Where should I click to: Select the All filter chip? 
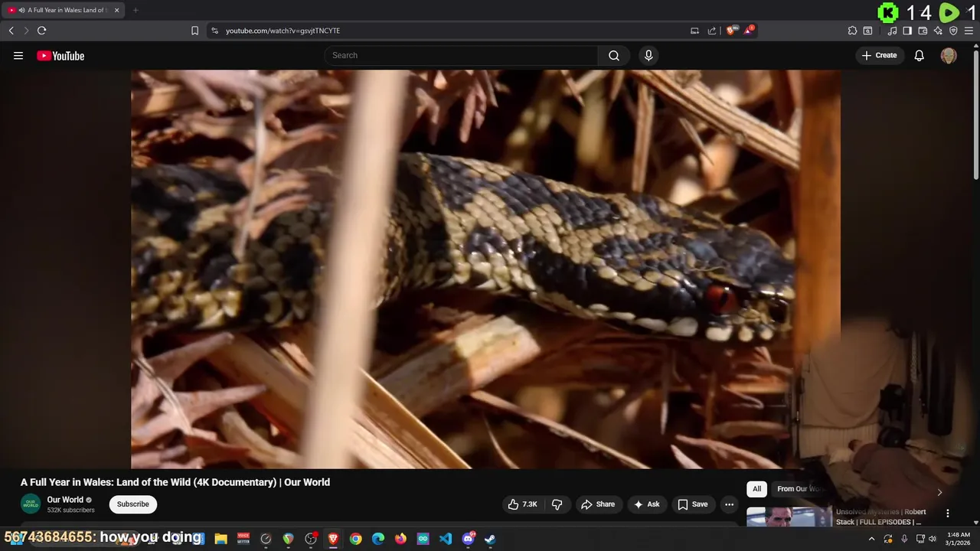click(x=756, y=489)
